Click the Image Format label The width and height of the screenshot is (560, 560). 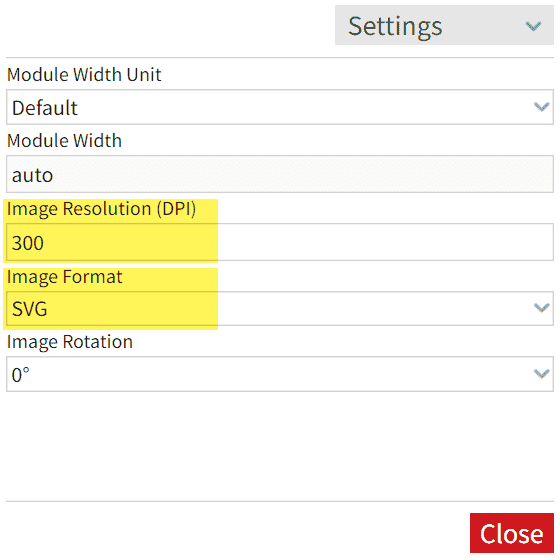tap(65, 277)
